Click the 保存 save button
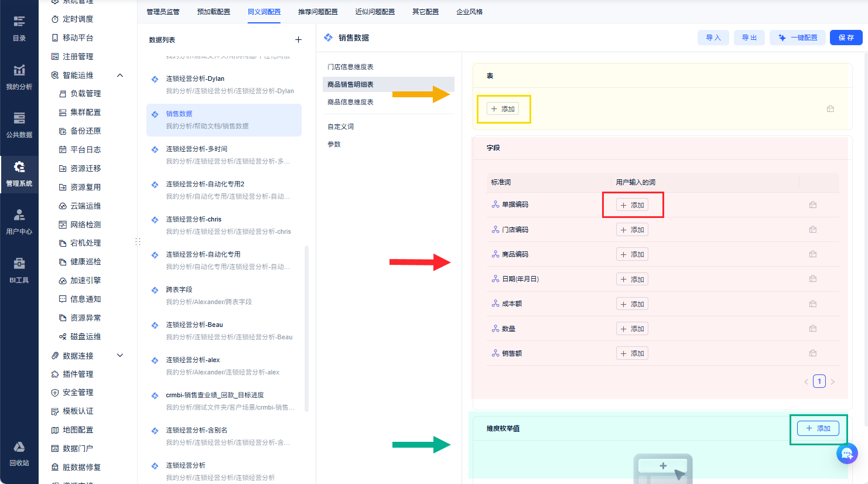 846,38
